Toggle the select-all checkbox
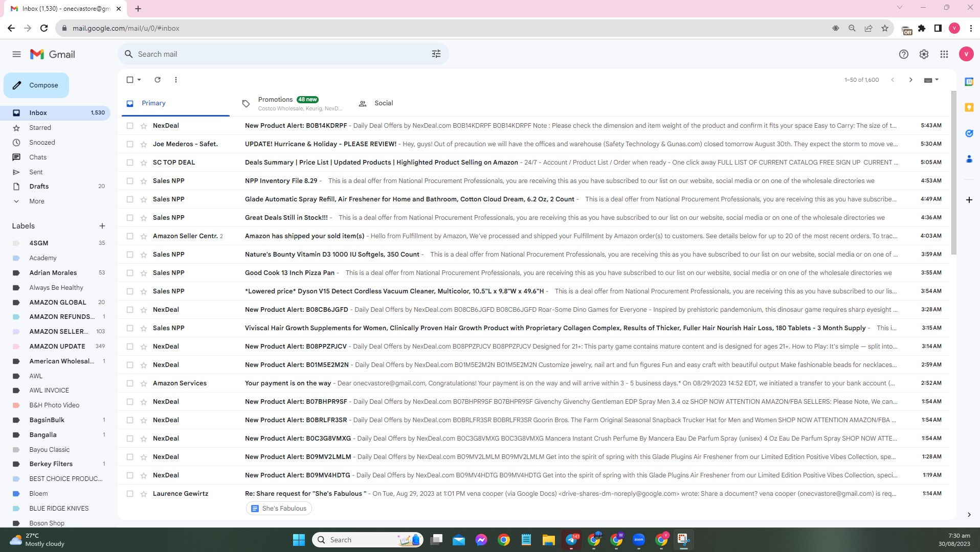The image size is (980, 552). click(130, 80)
